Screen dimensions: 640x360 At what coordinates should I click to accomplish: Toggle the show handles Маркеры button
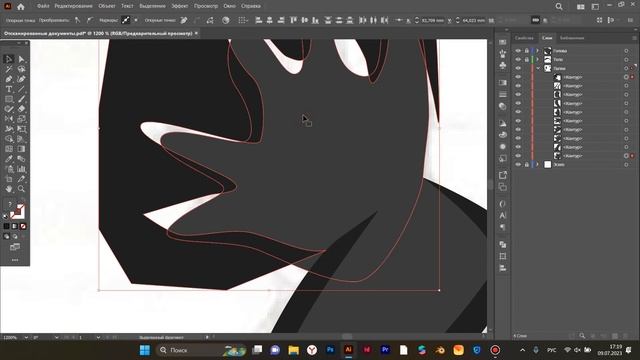pos(125,20)
